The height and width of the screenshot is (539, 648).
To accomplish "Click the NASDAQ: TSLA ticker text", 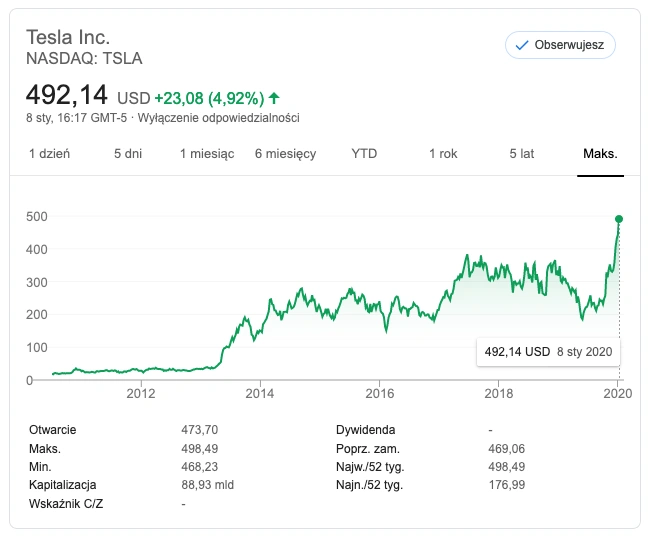I will [84, 58].
